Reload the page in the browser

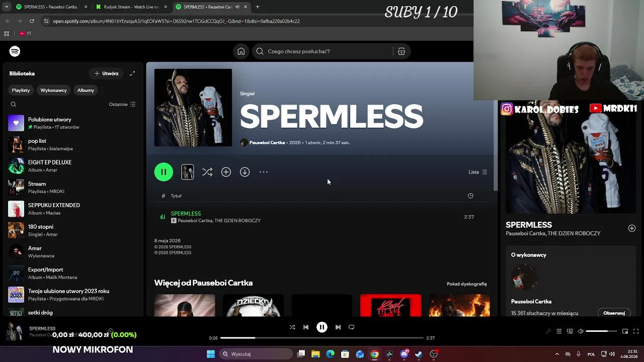[32, 21]
